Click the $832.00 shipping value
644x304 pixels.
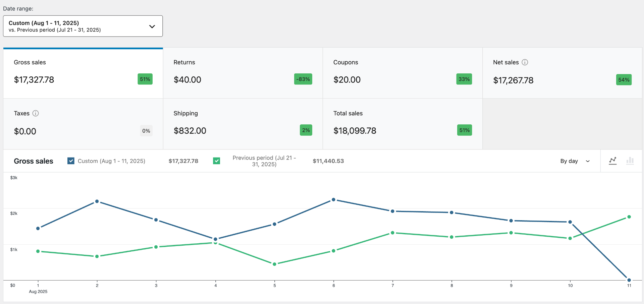(x=190, y=131)
